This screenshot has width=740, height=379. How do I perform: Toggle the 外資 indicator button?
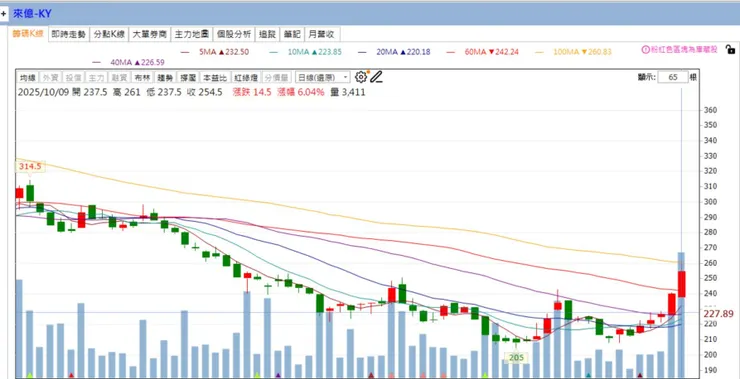(x=50, y=77)
